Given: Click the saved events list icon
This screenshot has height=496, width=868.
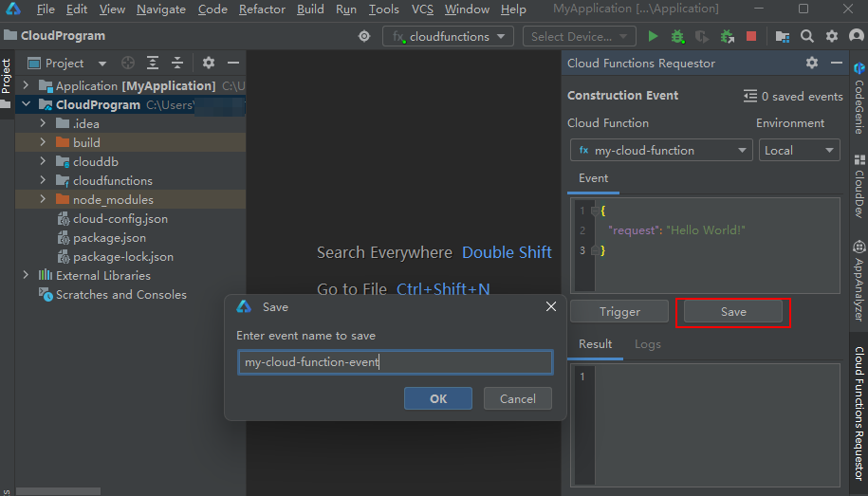Looking at the screenshot, I should click(x=751, y=96).
